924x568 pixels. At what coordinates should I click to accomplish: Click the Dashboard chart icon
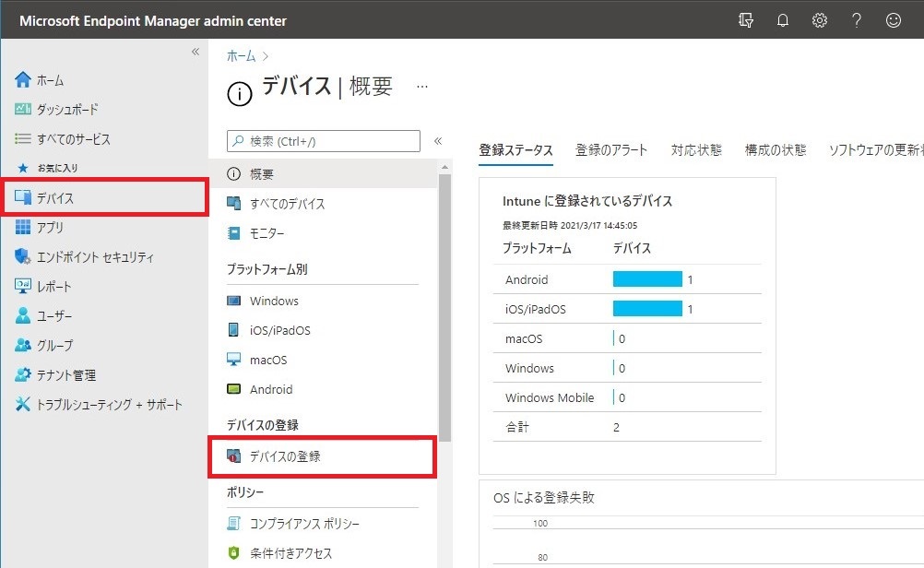[x=22, y=109]
